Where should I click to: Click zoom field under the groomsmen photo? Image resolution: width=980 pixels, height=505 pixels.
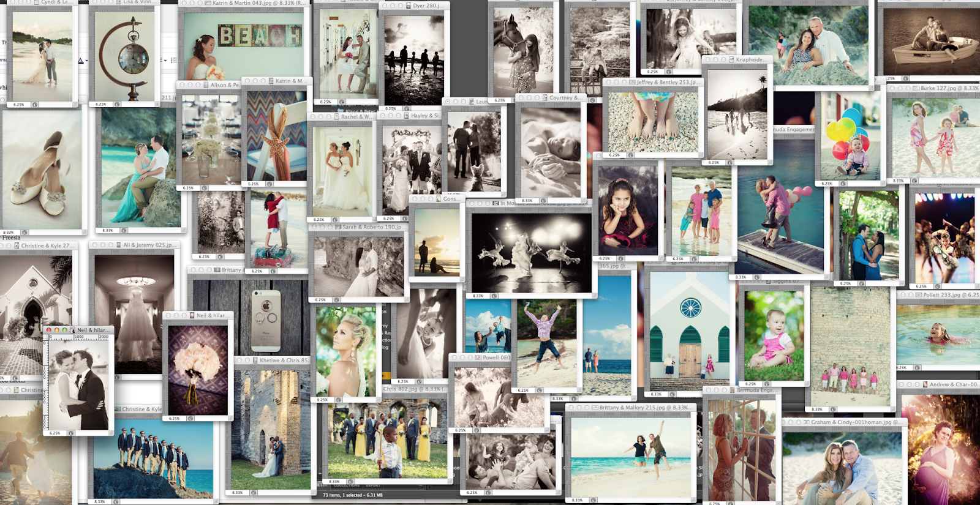tap(100, 501)
